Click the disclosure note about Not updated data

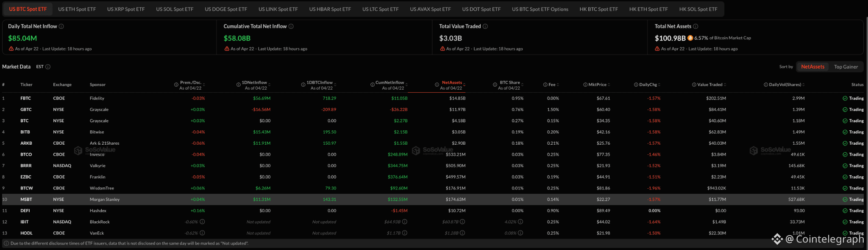[x=129, y=243]
